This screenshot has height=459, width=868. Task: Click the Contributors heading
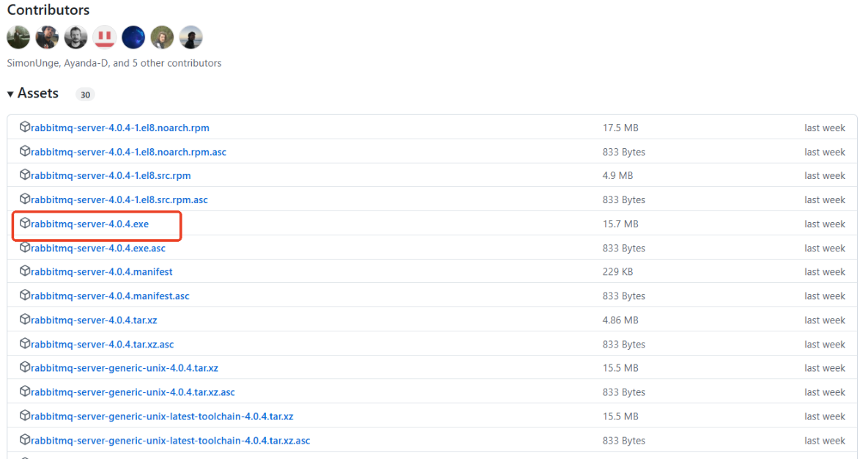(x=48, y=10)
